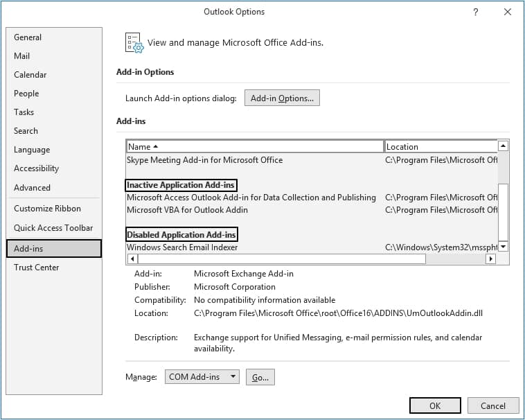
Task: Select Skype Meeting Add-in for Microsoft Office
Action: pos(312,160)
